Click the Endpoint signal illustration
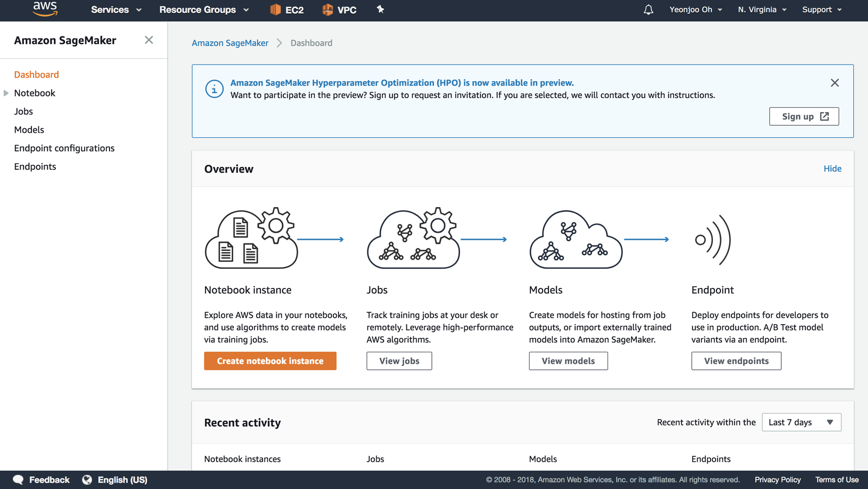 tap(713, 240)
